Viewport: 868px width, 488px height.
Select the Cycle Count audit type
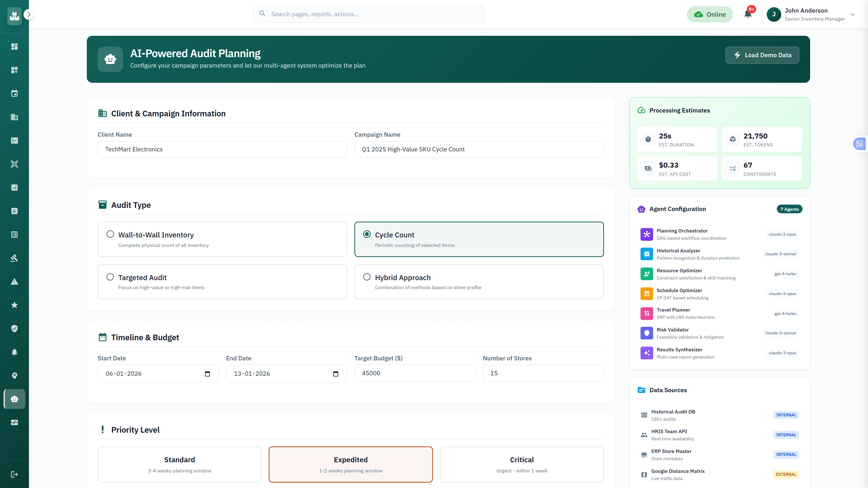pyautogui.click(x=479, y=239)
